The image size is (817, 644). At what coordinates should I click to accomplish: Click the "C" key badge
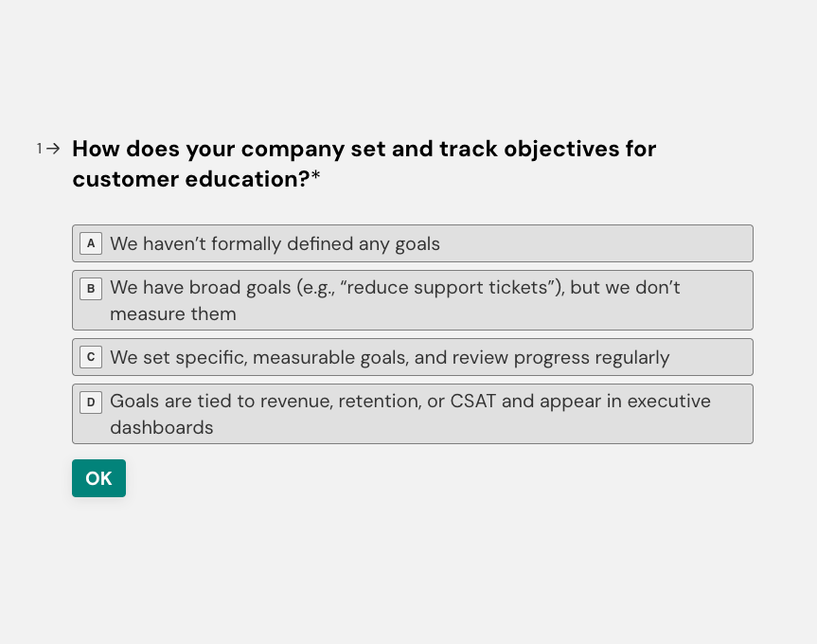(91, 357)
